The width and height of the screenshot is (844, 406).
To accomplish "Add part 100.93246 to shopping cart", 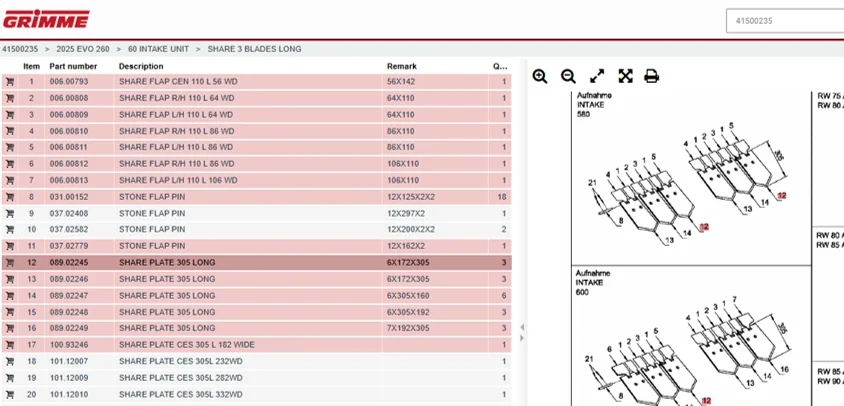I will [x=10, y=345].
